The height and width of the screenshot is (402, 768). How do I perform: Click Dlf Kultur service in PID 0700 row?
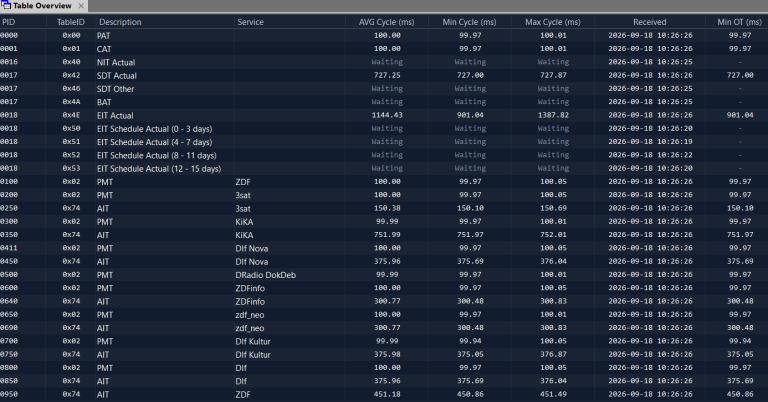coord(253,341)
